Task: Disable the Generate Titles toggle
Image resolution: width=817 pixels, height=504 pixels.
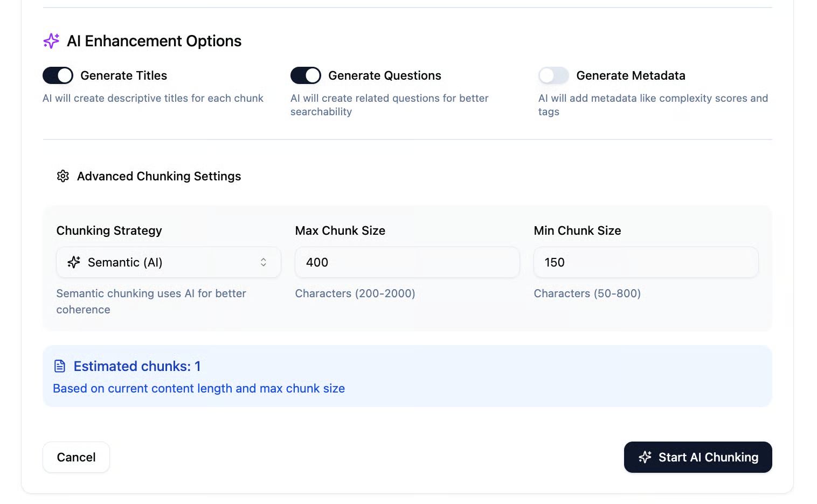Action: (58, 75)
